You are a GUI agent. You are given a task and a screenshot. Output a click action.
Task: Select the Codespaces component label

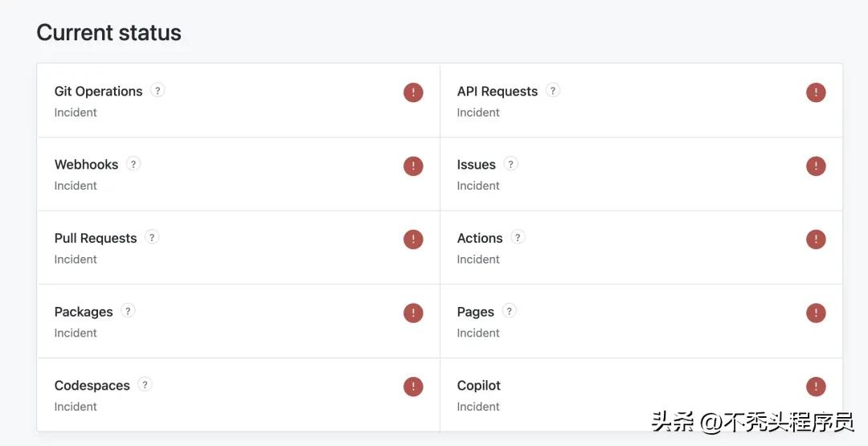(92, 386)
